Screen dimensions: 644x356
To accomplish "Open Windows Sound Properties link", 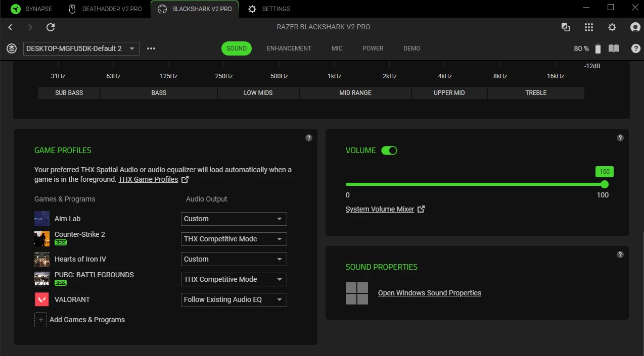I will point(430,293).
